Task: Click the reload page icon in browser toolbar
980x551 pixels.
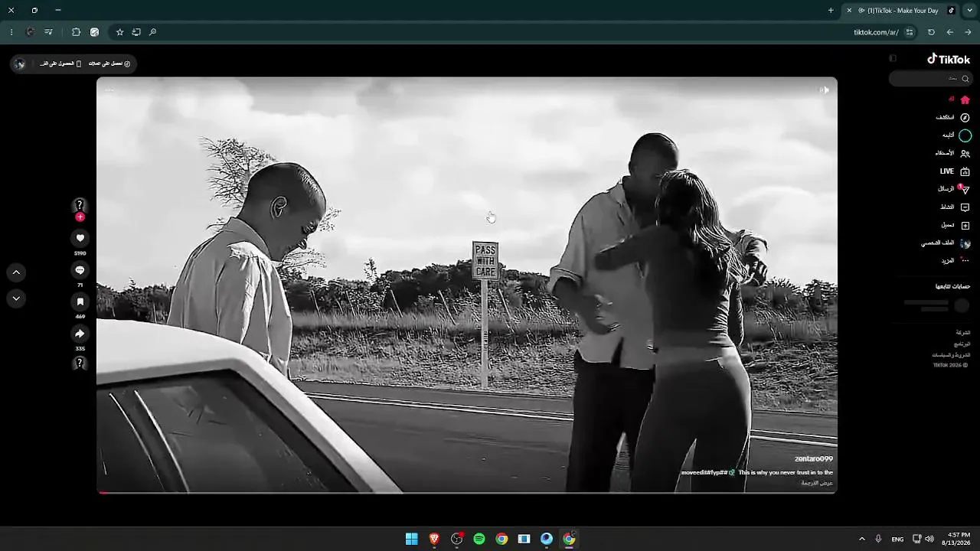Action: (931, 32)
